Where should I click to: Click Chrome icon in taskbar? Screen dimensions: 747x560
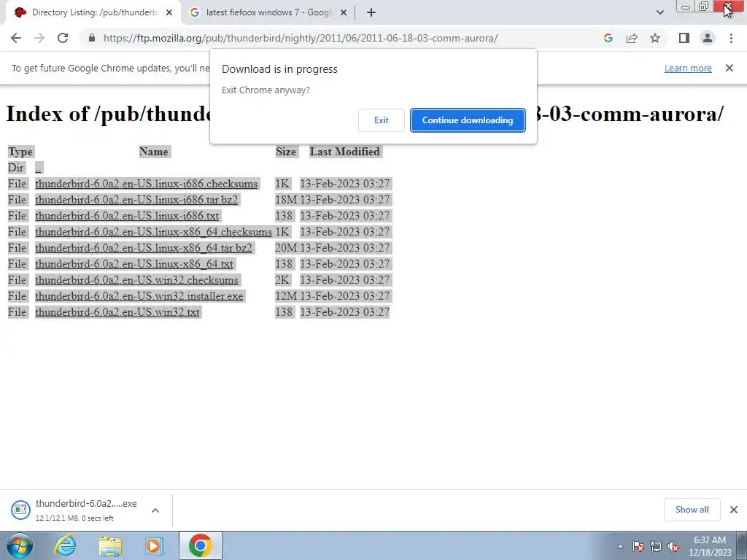click(x=201, y=545)
